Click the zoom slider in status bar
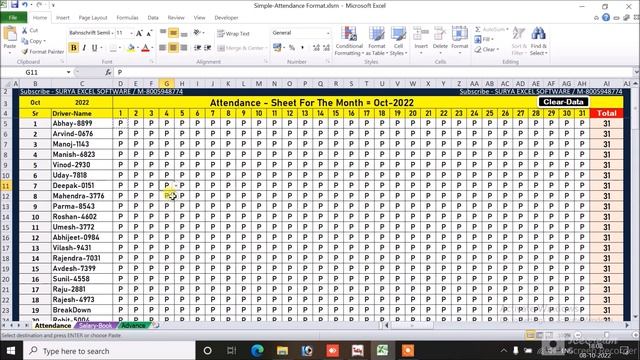The height and width of the screenshot is (360, 640). point(606,335)
